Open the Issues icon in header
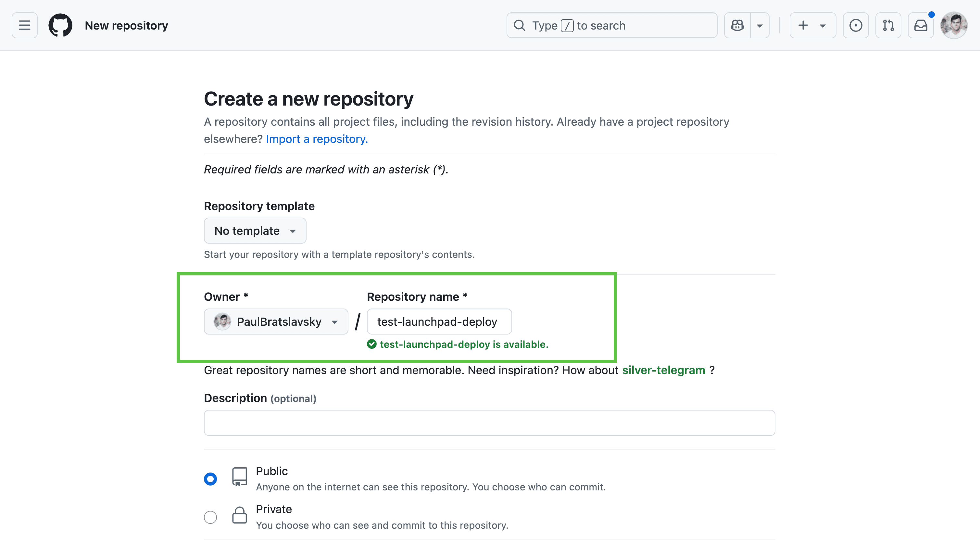Viewport: 980px width, 556px height. [856, 26]
